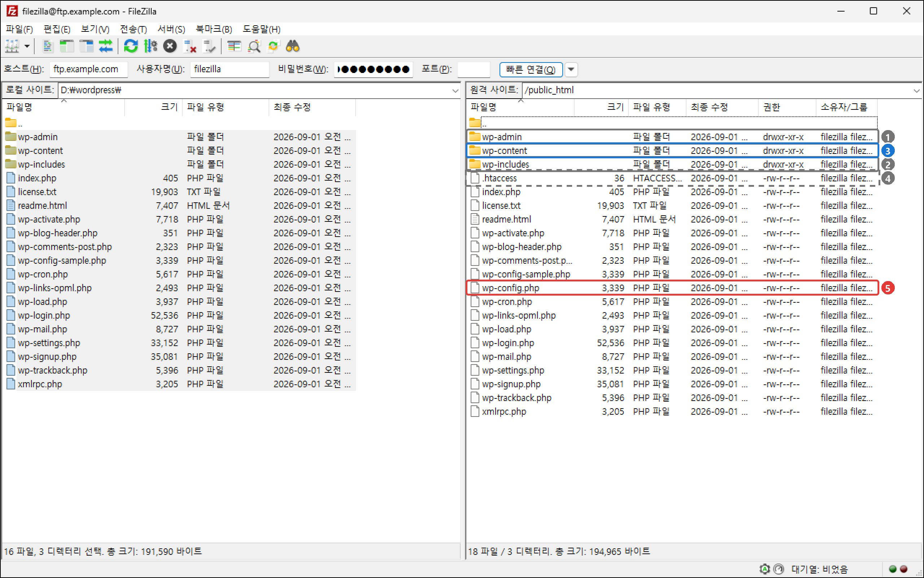Start processing the transfer queue

(151, 46)
